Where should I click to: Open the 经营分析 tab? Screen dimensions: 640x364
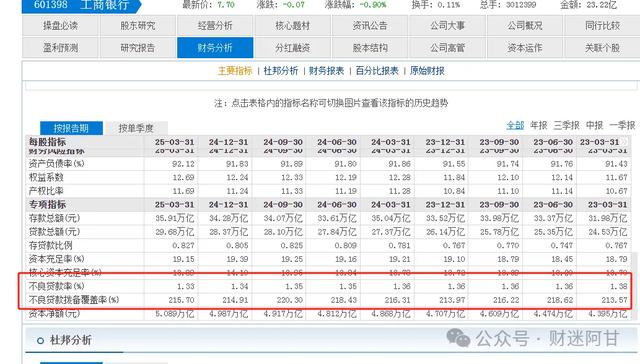215,26
